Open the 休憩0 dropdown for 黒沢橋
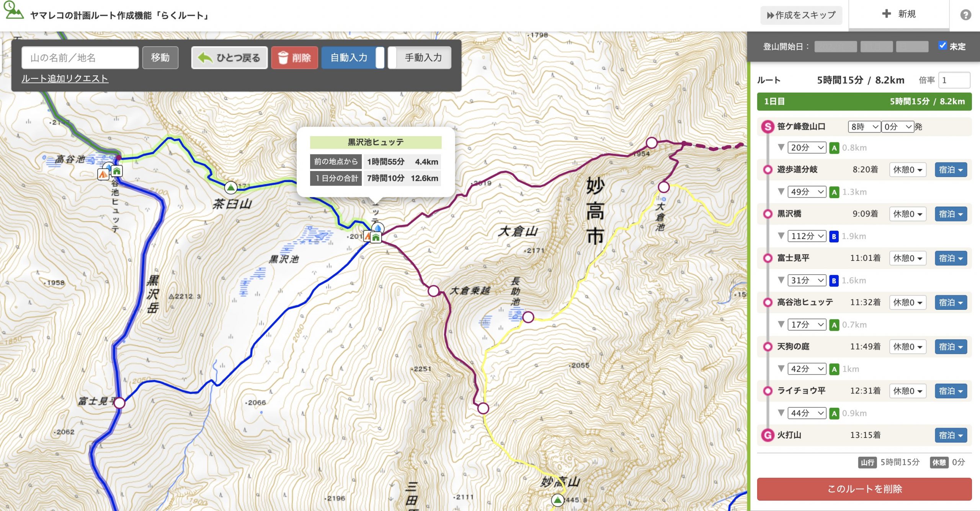980x511 pixels. pos(908,214)
